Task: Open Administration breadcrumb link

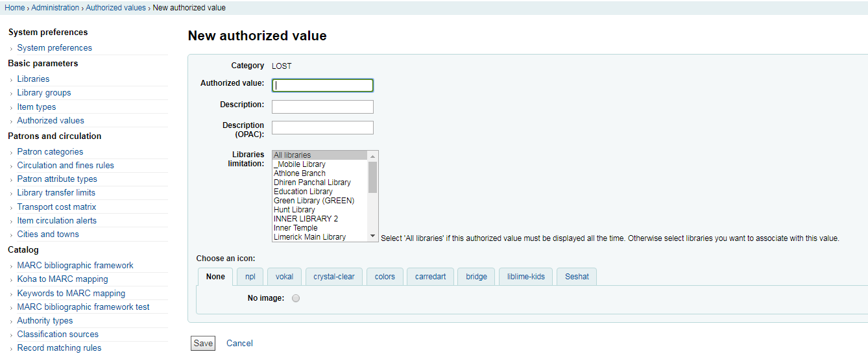Action: tap(55, 8)
